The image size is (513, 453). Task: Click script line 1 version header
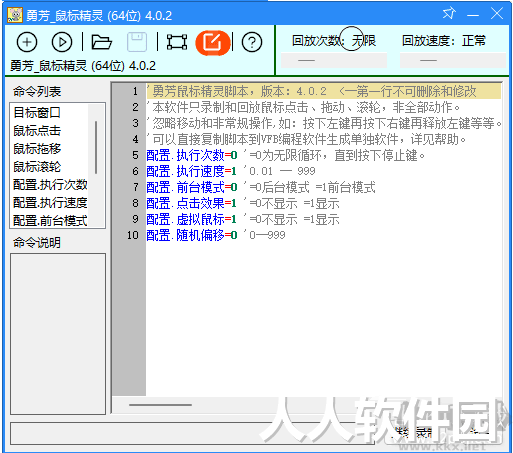[323, 91]
